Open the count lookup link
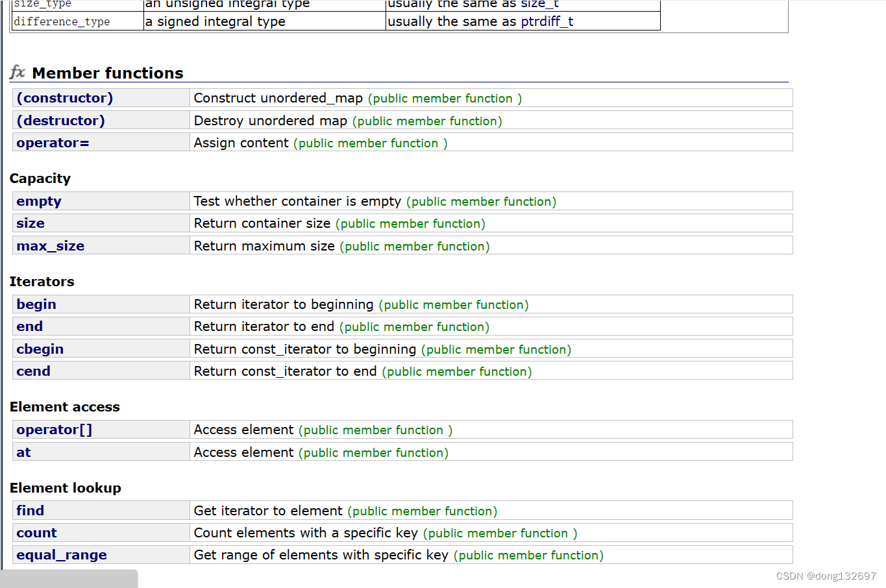 point(37,533)
